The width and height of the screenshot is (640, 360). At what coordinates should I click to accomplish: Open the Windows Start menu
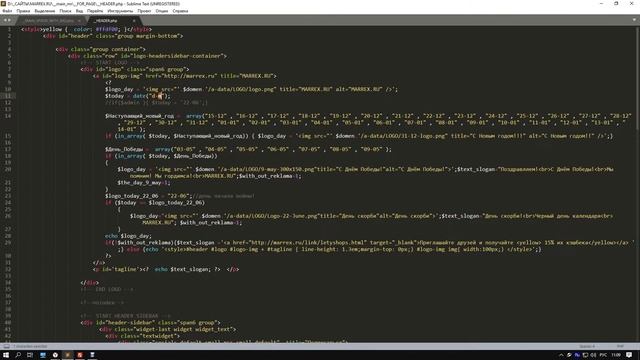point(6,355)
